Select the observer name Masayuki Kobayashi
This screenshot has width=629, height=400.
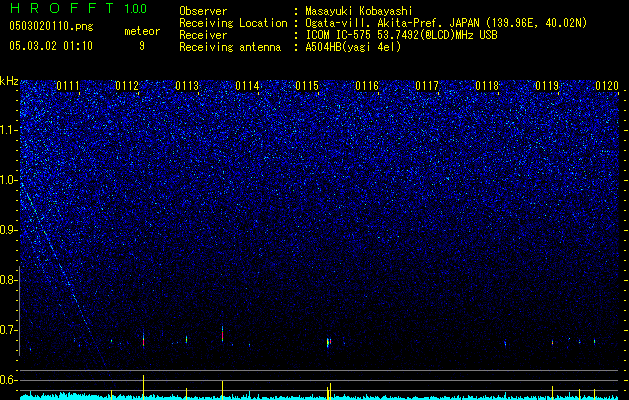tap(359, 11)
